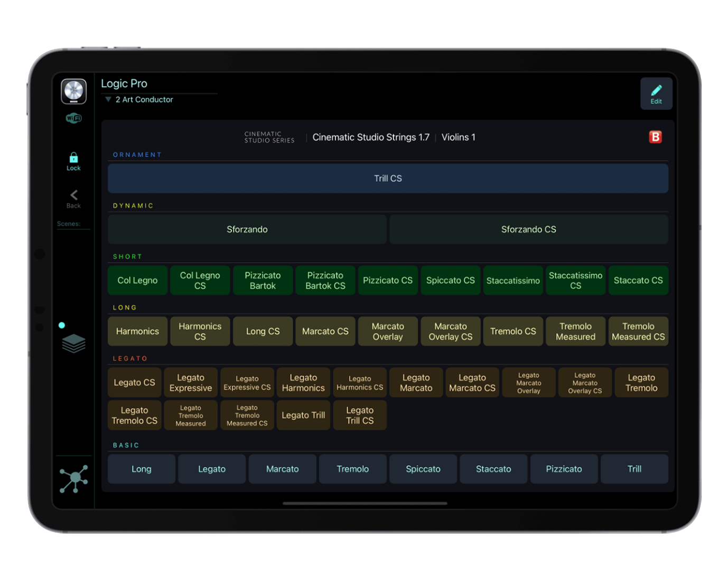Open the network nodes icon
The height and width of the screenshot is (575, 728).
click(x=73, y=479)
